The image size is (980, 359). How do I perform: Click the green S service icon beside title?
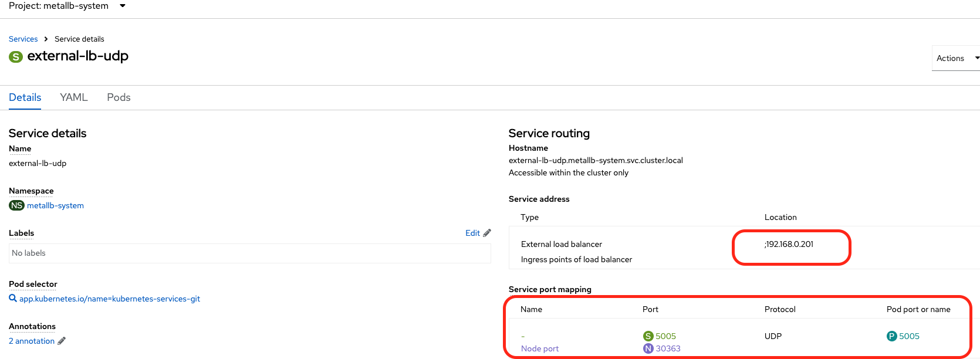(x=16, y=57)
